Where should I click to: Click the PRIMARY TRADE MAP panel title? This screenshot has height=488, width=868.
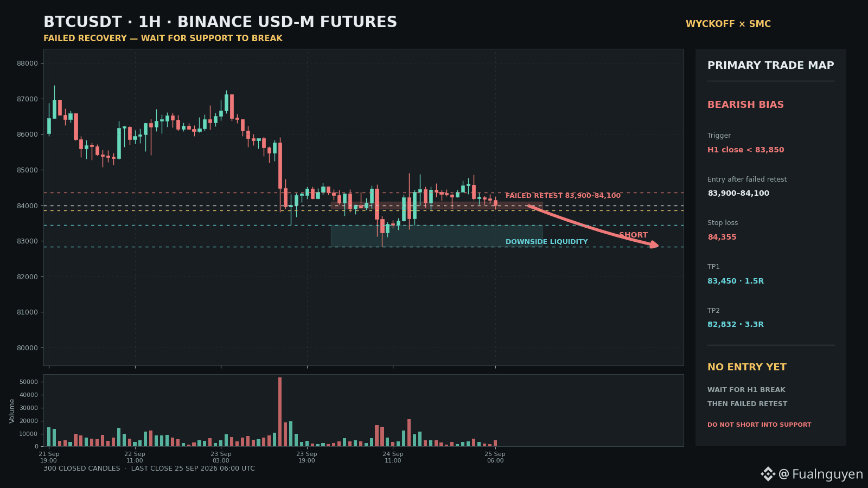click(x=770, y=65)
